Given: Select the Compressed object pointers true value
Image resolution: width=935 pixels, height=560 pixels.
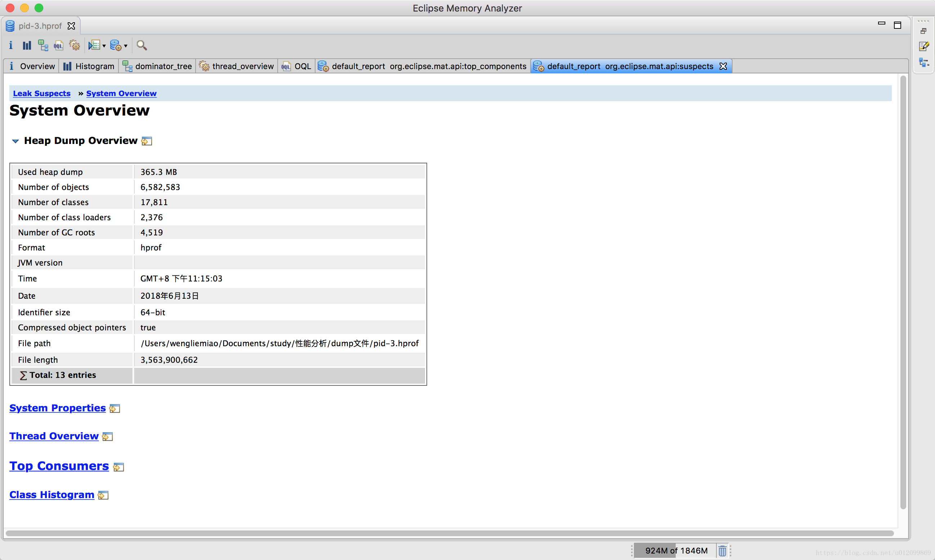Looking at the screenshot, I should pyautogui.click(x=148, y=327).
